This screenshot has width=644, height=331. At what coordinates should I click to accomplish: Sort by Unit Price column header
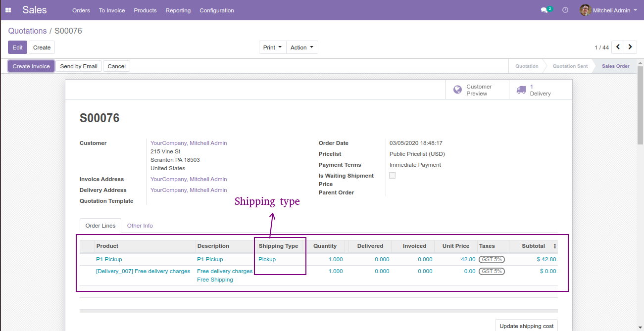[x=456, y=246]
